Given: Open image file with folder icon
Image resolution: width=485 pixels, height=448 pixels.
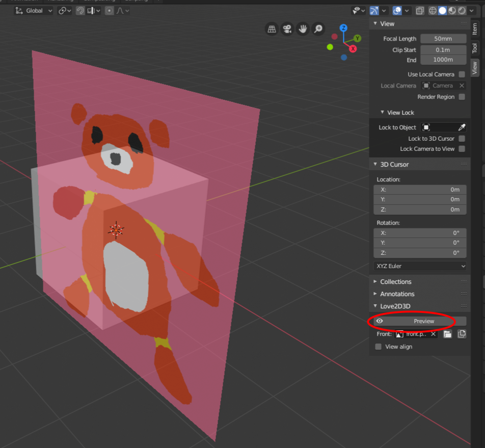Looking at the screenshot, I should pos(448,334).
